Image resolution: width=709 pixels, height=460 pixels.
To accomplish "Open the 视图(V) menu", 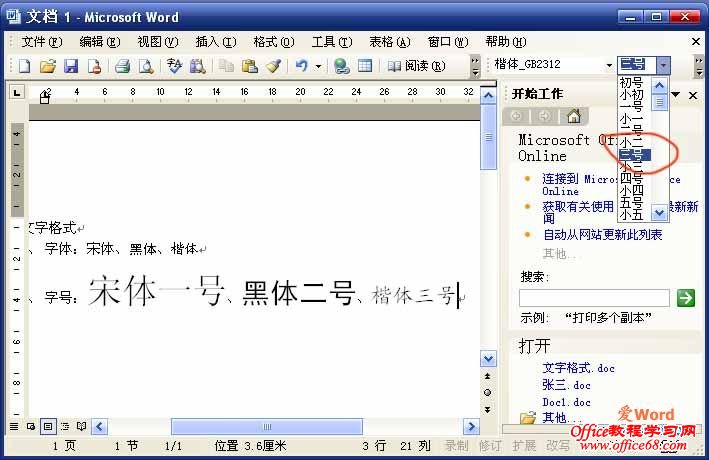I will [158, 42].
